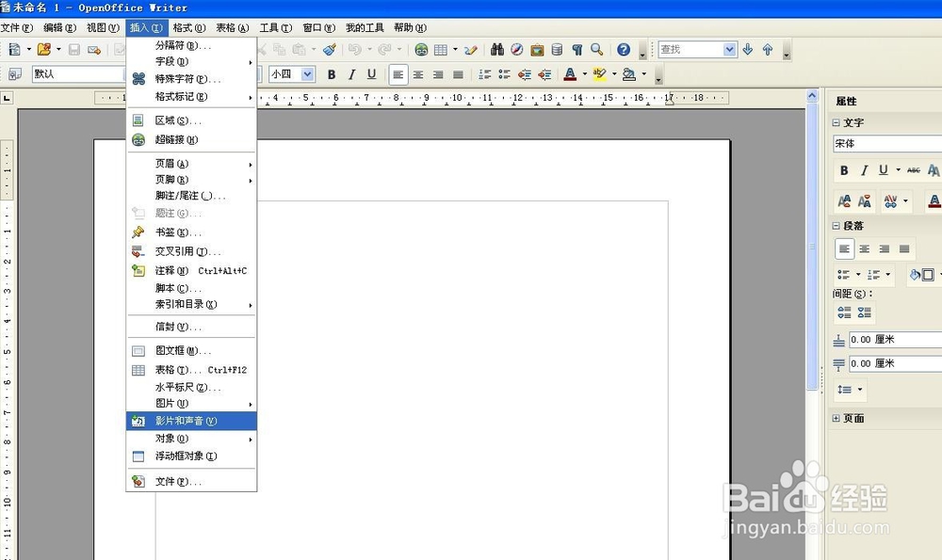Viewport: 942px width, 560px height.
Task: Open the Navigator compass icon
Action: 516,49
